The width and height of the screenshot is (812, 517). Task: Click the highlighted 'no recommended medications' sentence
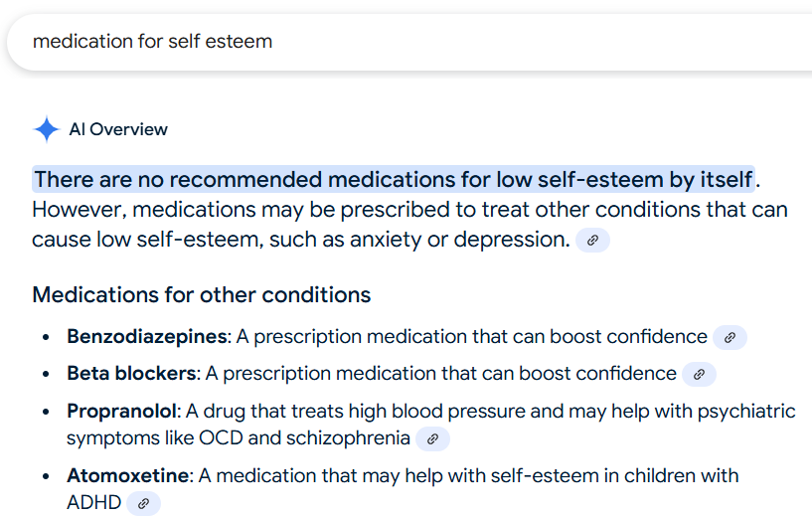394,179
